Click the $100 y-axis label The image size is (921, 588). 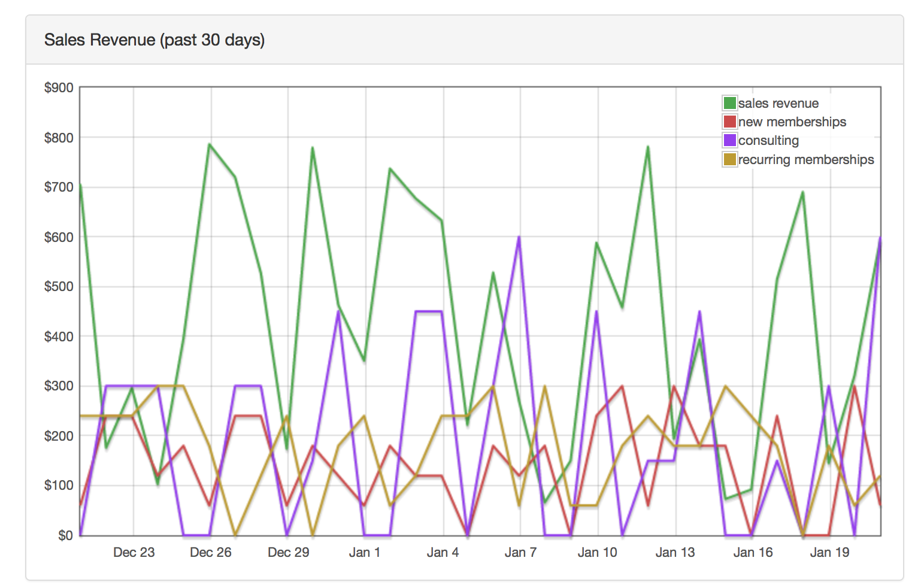pyautogui.click(x=59, y=485)
